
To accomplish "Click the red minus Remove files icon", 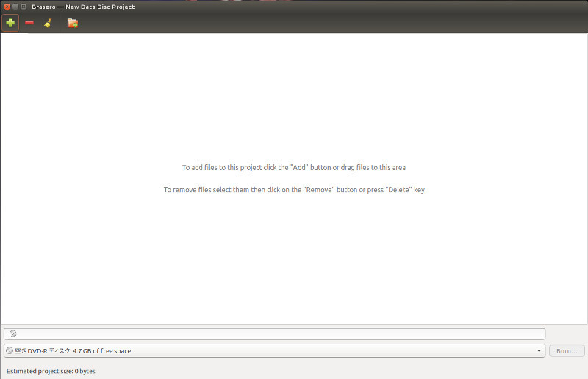I will (x=29, y=23).
